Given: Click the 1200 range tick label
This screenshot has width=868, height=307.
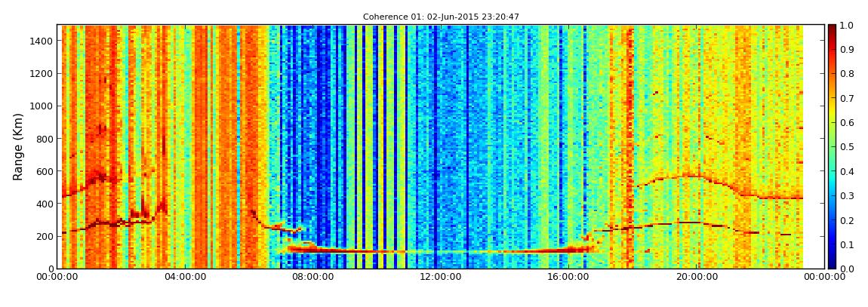Looking at the screenshot, I should [42, 74].
